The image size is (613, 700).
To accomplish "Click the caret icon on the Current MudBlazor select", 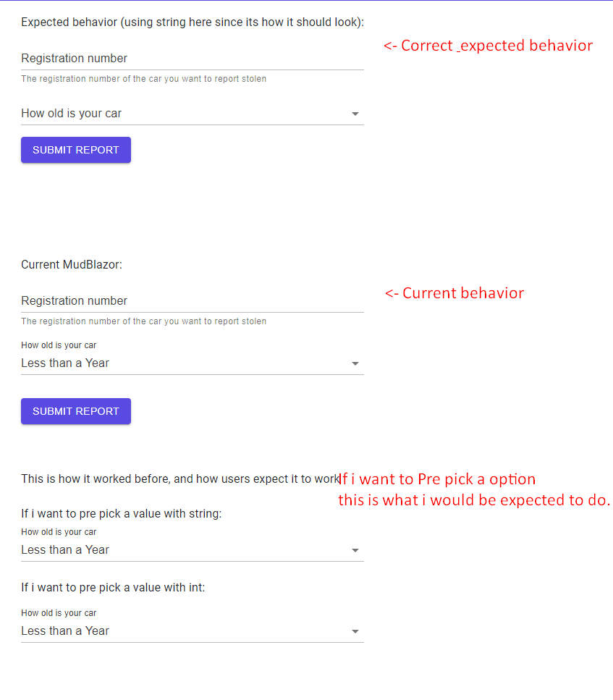I will click(355, 363).
